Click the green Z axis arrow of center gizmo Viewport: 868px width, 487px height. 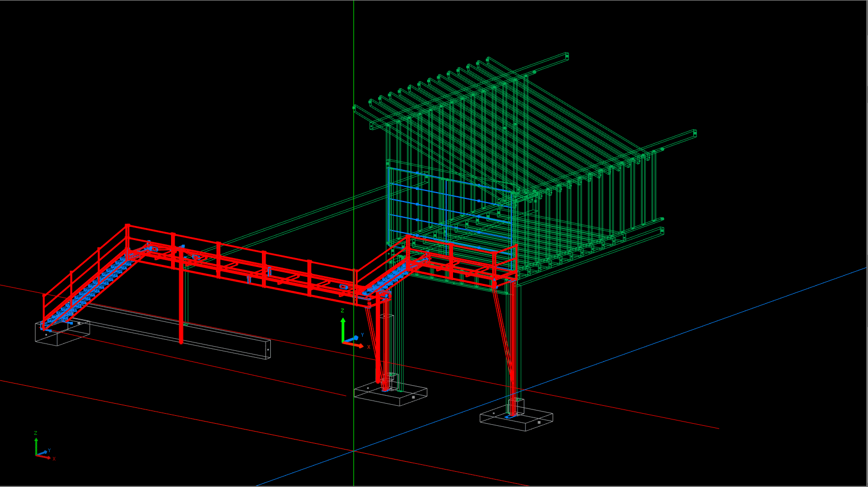pyautogui.click(x=343, y=326)
